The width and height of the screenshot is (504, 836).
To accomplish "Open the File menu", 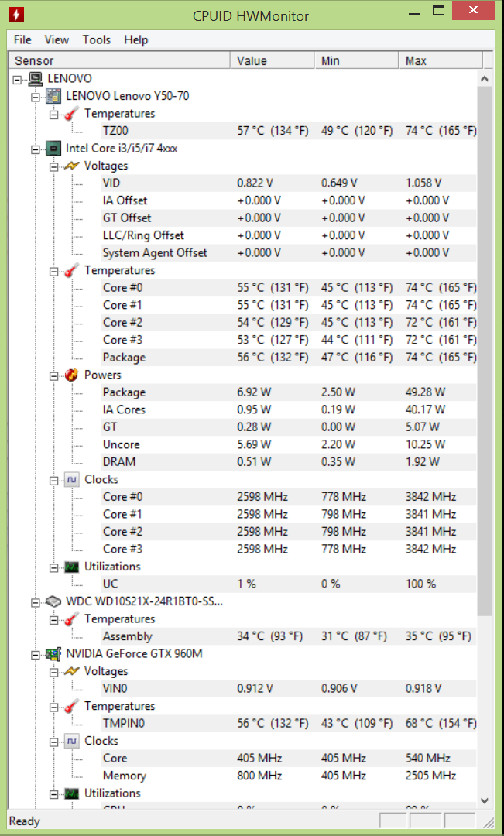I will pyautogui.click(x=22, y=39).
